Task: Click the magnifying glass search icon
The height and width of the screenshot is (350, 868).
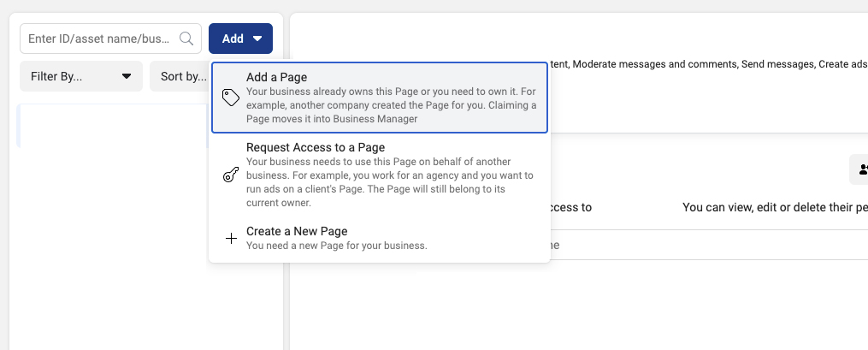Action: tap(186, 39)
